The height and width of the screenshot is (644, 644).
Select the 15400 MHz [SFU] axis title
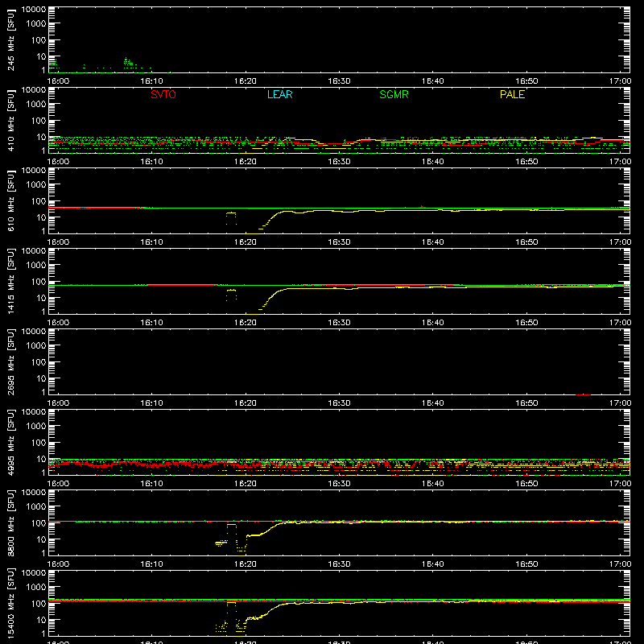point(10,603)
